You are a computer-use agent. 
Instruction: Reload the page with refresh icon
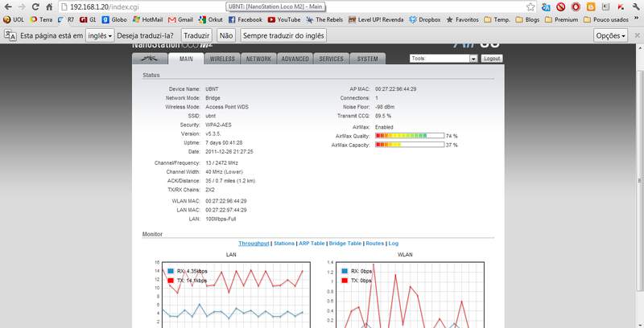coord(35,7)
